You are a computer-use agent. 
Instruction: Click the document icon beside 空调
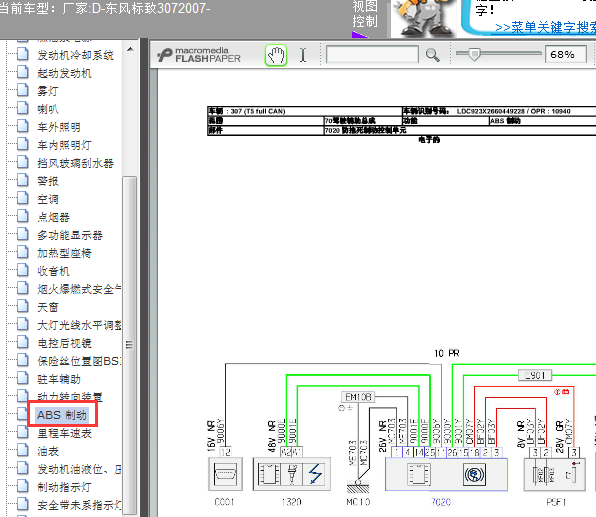[23, 198]
